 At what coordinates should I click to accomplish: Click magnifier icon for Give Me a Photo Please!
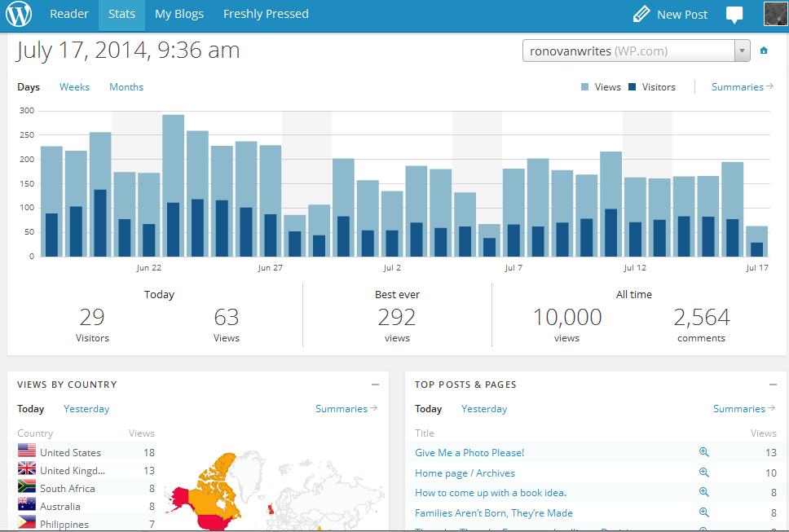pos(704,452)
